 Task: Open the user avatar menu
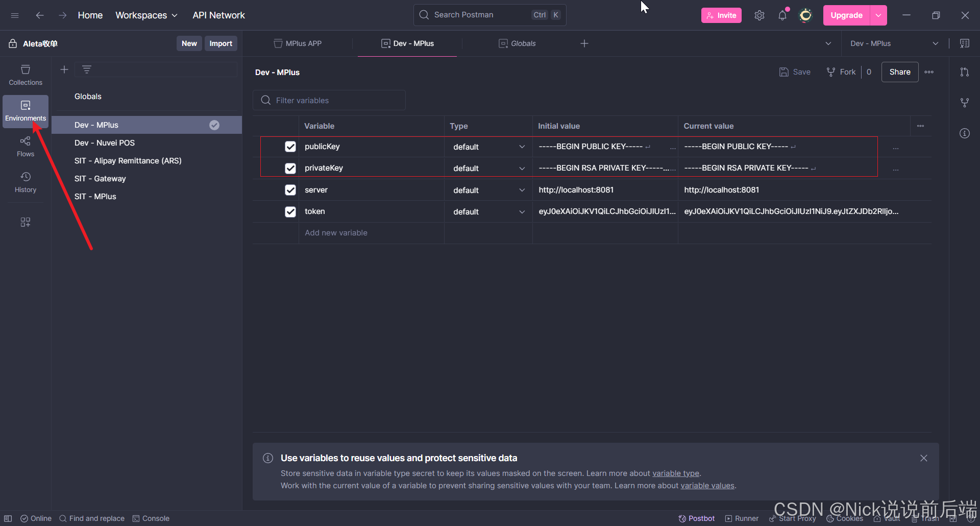[x=805, y=15]
